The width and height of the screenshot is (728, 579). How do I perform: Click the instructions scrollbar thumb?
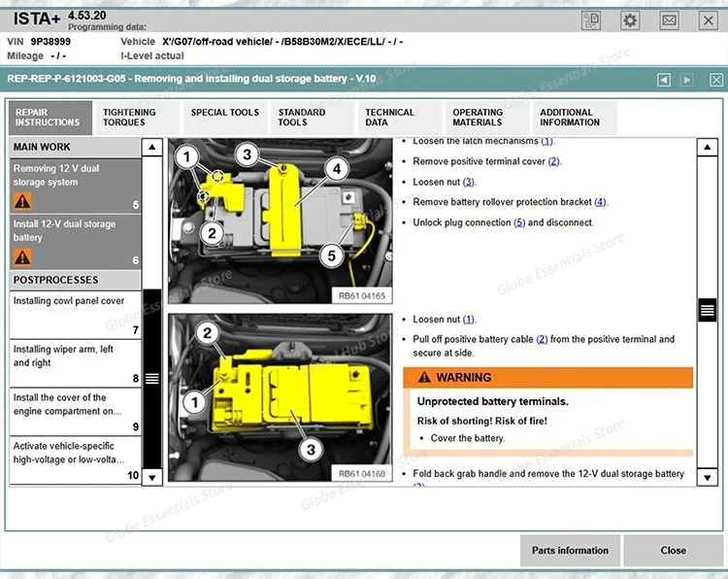tap(707, 310)
